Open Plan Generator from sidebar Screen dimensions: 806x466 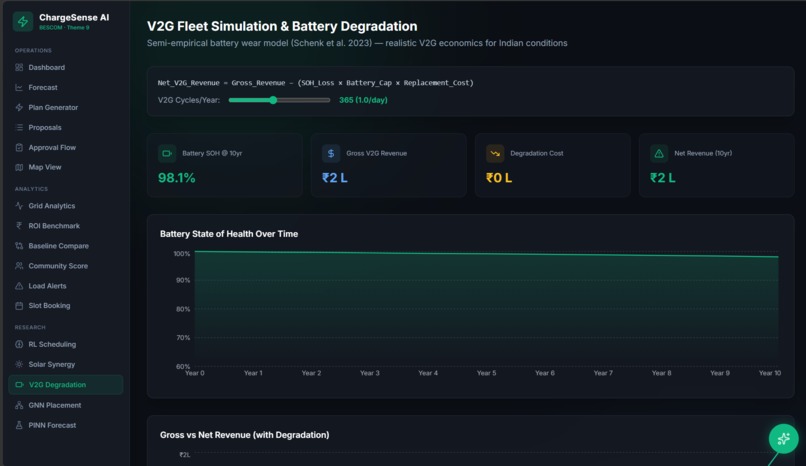click(66, 107)
